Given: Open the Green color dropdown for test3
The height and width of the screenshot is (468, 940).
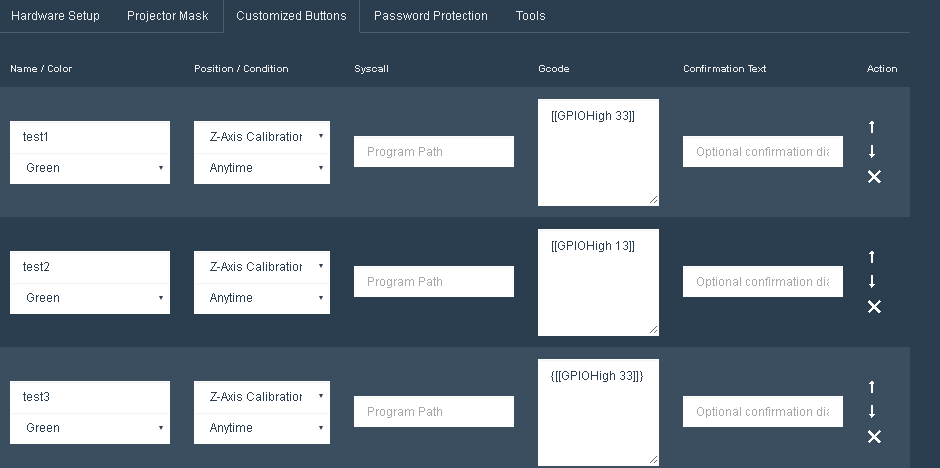Looking at the screenshot, I should [x=90, y=428].
